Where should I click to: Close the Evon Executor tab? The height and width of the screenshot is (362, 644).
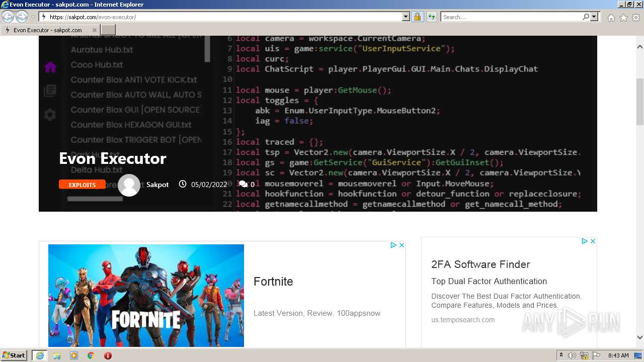click(x=94, y=30)
